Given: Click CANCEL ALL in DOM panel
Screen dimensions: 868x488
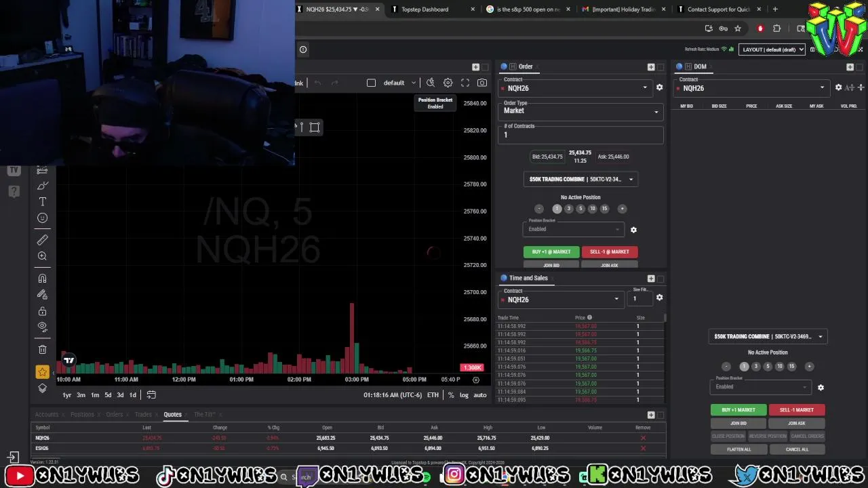Looking at the screenshot, I should pyautogui.click(x=797, y=449).
